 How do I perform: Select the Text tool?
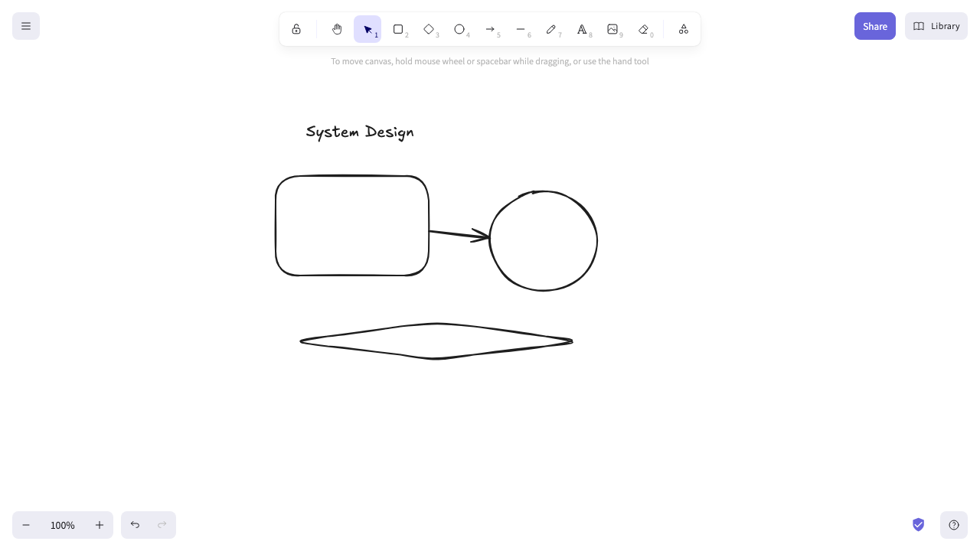click(582, 29)
